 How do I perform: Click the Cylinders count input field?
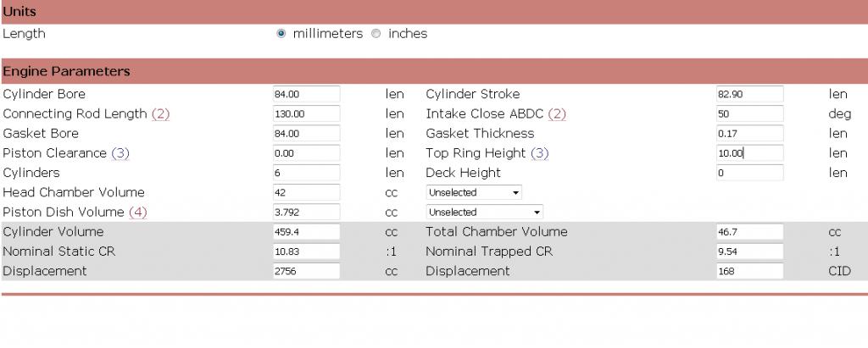306,173
